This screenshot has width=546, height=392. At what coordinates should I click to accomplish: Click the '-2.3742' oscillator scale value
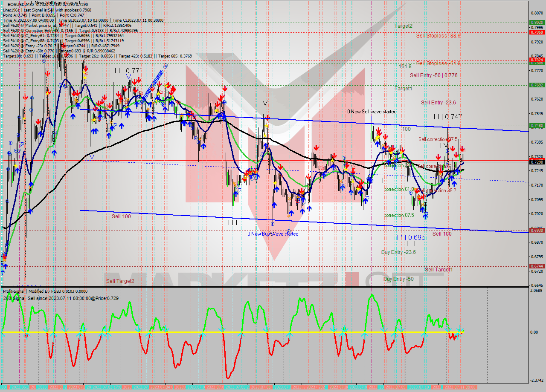(537, 380)
